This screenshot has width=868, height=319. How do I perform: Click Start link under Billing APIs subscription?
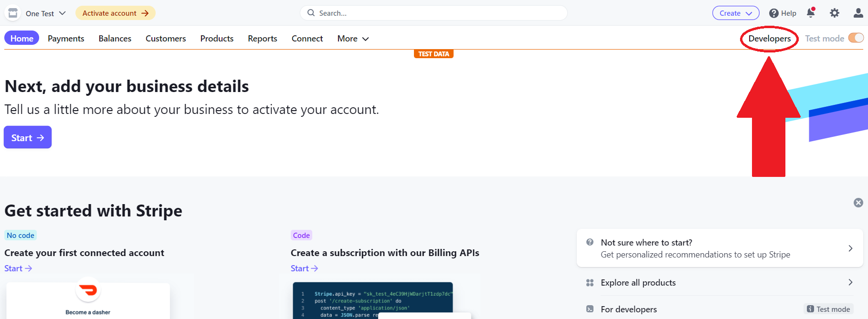pos(304,268)
